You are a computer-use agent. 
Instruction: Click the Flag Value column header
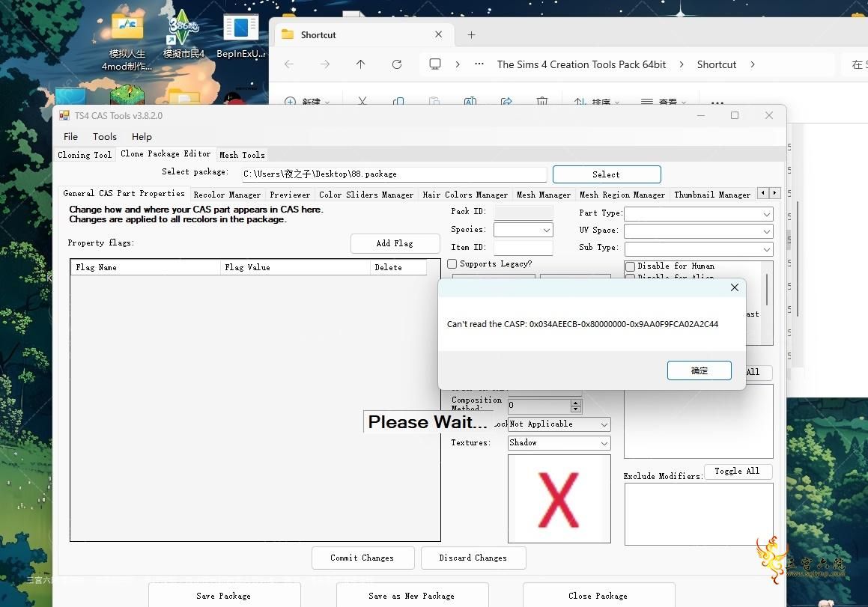click(x=295, y=267)
